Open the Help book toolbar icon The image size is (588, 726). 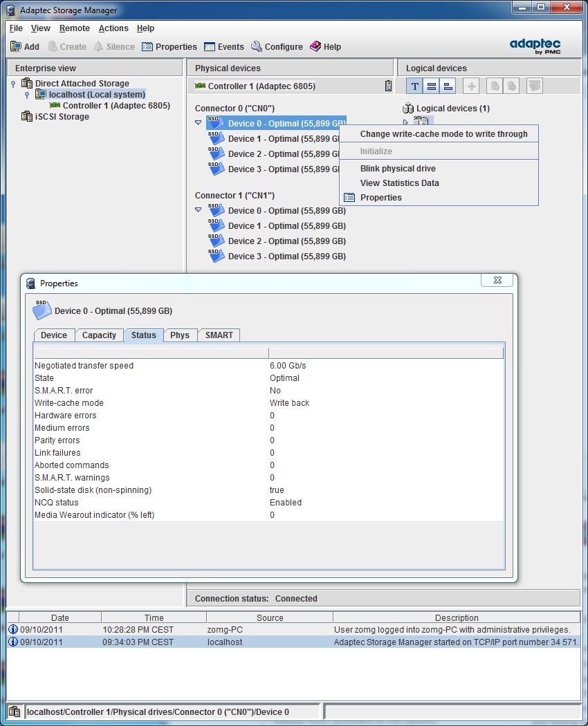pyautogui.click(x=315, y=46)
